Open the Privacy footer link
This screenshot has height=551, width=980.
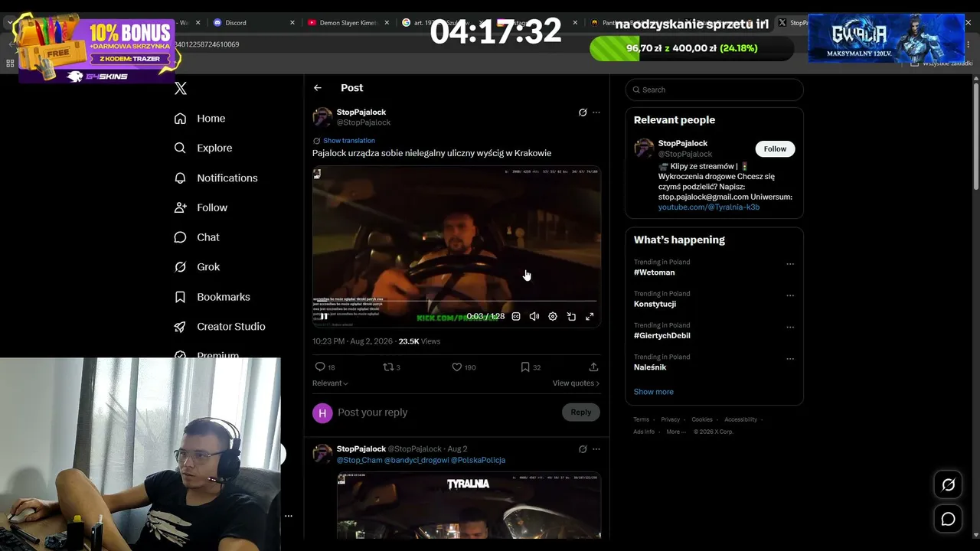[671, 419]
